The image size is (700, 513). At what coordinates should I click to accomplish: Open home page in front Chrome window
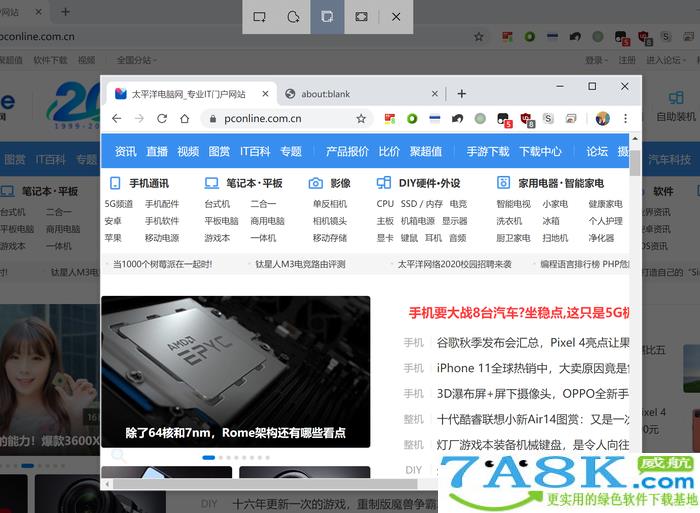click(x=184, y=118)
